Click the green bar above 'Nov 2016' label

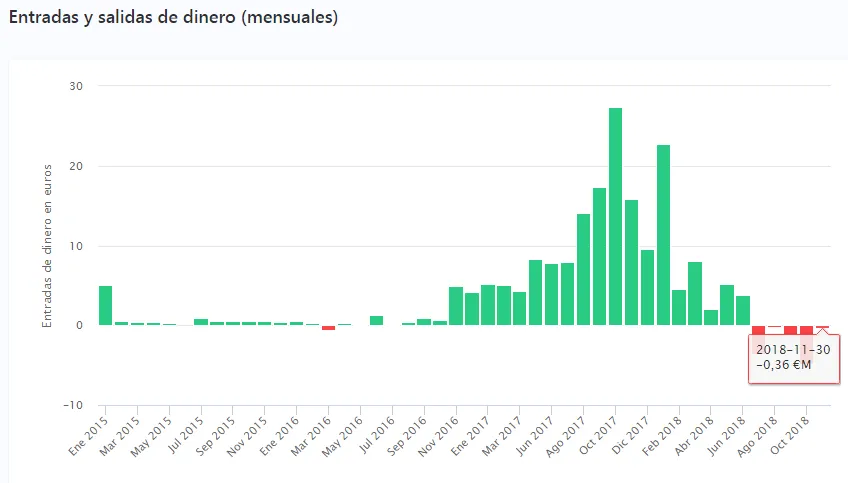[x=456, y=306]
